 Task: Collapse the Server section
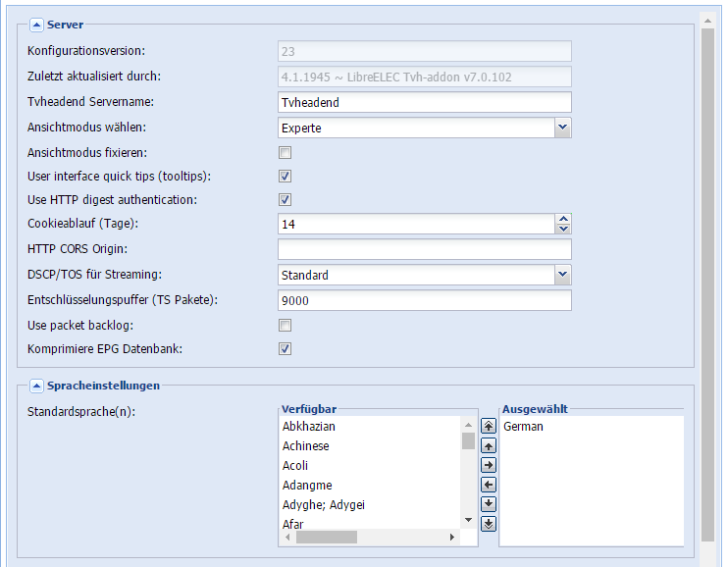pyautogui.click(x=36, y=25)
